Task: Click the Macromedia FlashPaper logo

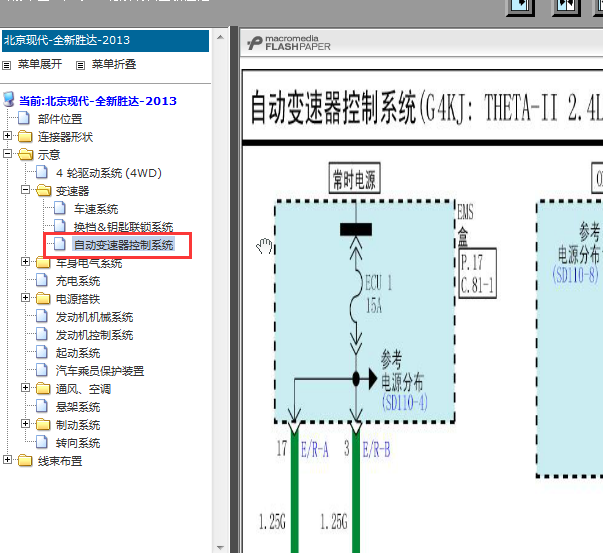Action: click(x=289, y=43)
